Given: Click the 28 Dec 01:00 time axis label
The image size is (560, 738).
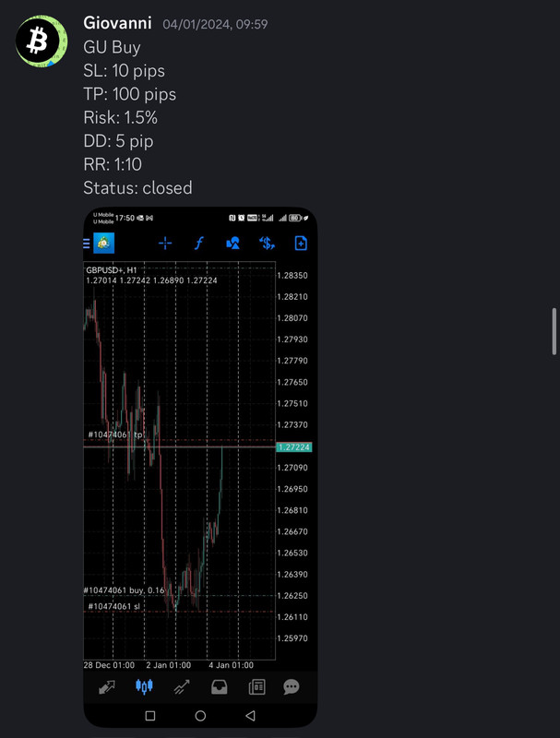Looking at the screenshot, I should pyautogui.click(x=109, y=665).
